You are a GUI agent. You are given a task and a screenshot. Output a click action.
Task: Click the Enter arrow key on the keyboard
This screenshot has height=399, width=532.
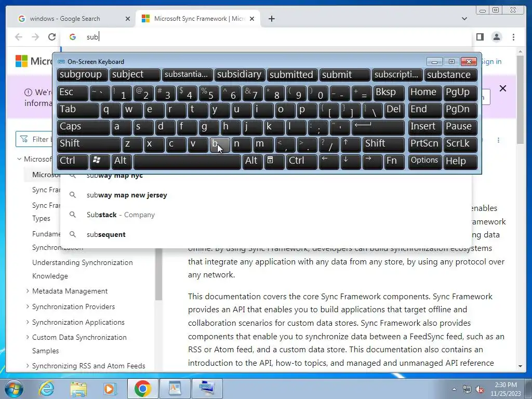378,127
